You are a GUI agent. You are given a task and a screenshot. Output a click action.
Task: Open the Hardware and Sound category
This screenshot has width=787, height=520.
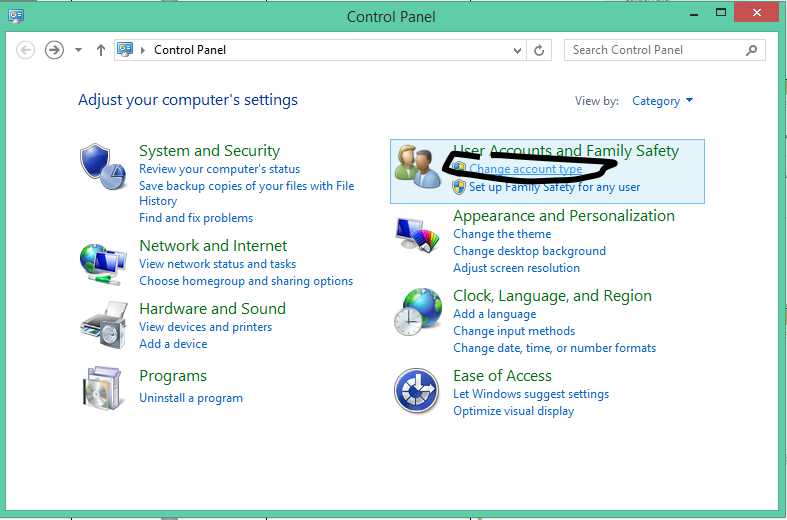point(212,308)
